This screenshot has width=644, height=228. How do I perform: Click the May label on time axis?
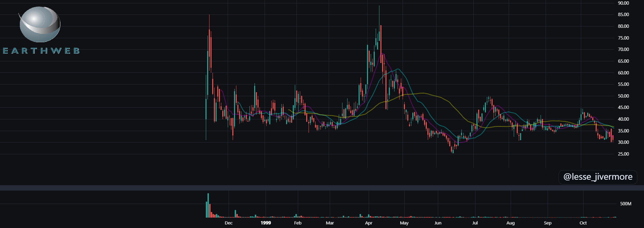pyautogui.click(x=404, y=223)
